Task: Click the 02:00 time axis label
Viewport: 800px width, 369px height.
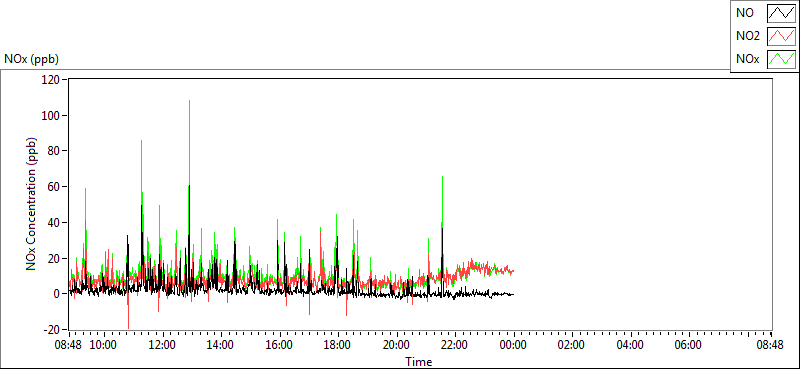Action: point(571,345)
